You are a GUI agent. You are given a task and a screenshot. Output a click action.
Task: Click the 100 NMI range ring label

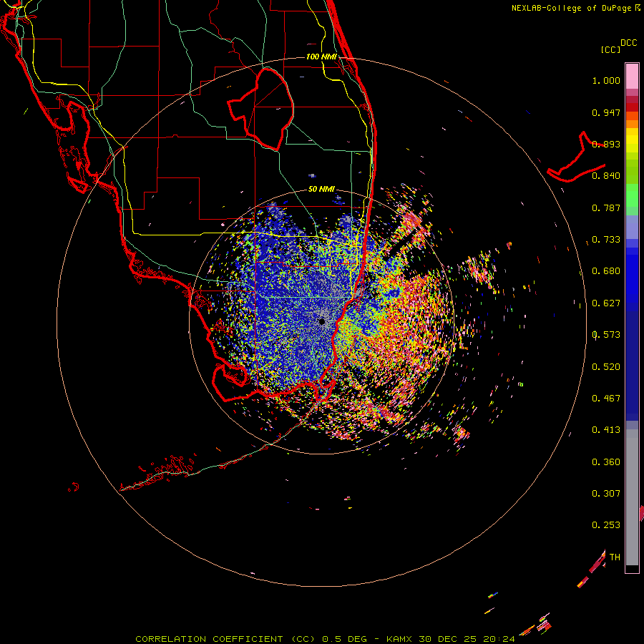321,57
